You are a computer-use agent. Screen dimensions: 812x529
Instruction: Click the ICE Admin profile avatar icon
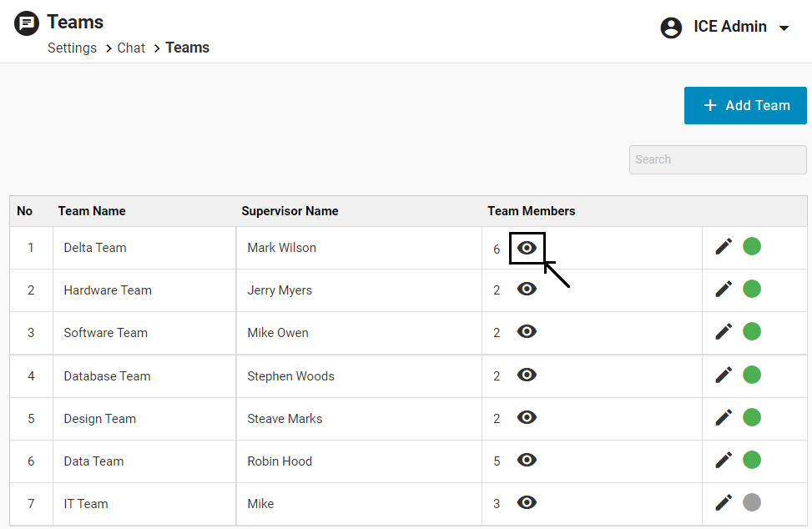tap(671, 28)
